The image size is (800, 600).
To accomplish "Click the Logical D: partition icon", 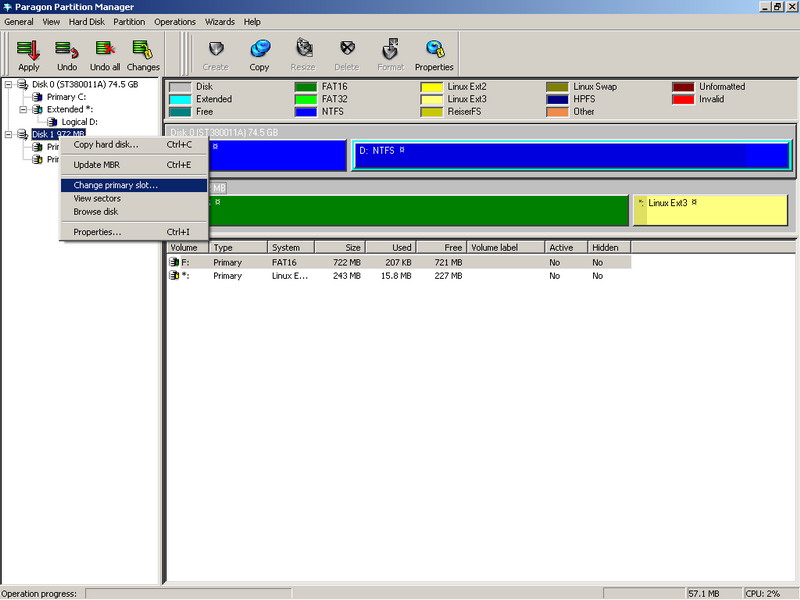I will [x=52, y=122].
